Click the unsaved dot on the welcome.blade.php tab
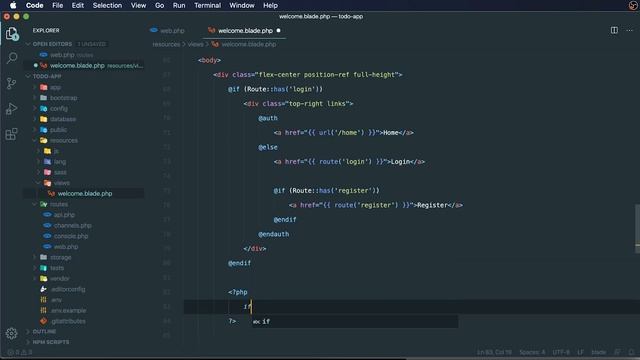 pyautogui.click(x=278, y=31)
